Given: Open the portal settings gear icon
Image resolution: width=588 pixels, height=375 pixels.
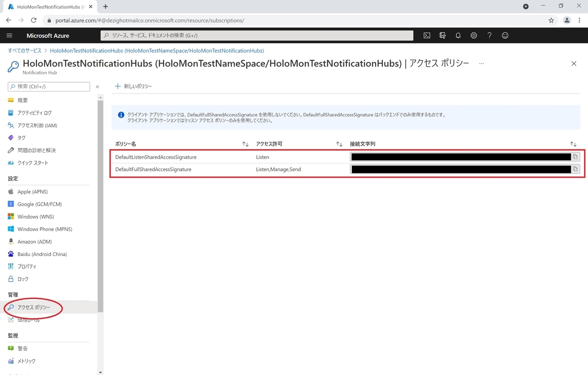Looking at the screenshot, I should pos(474,35).
